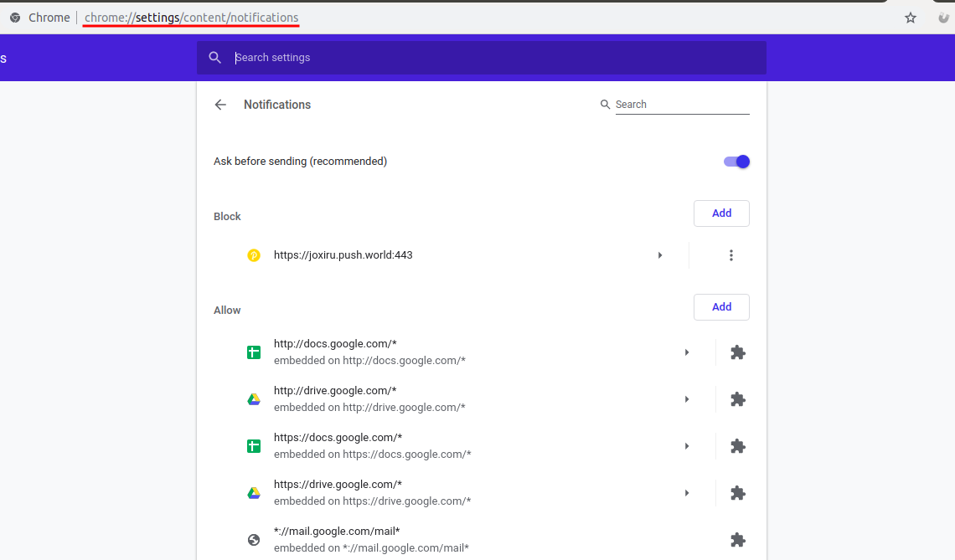Image resolution: width=955 pixels, height=560 pixels.
Task: Click the Ask before sending (recommended) label
Action: 300,162
